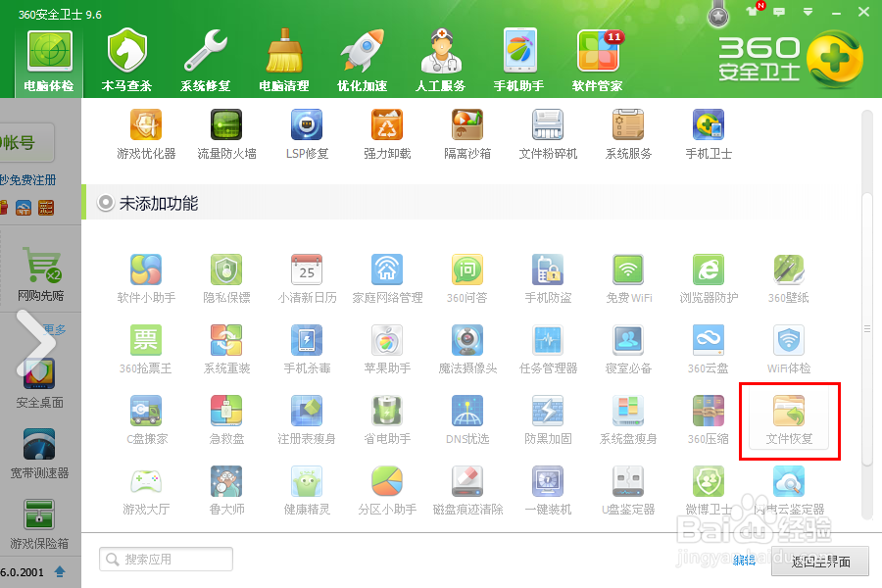This screenshot has width=882, height=588.
Task: Add DNS优选 tool
Action: pyautogui.click(x=467, y=420)
